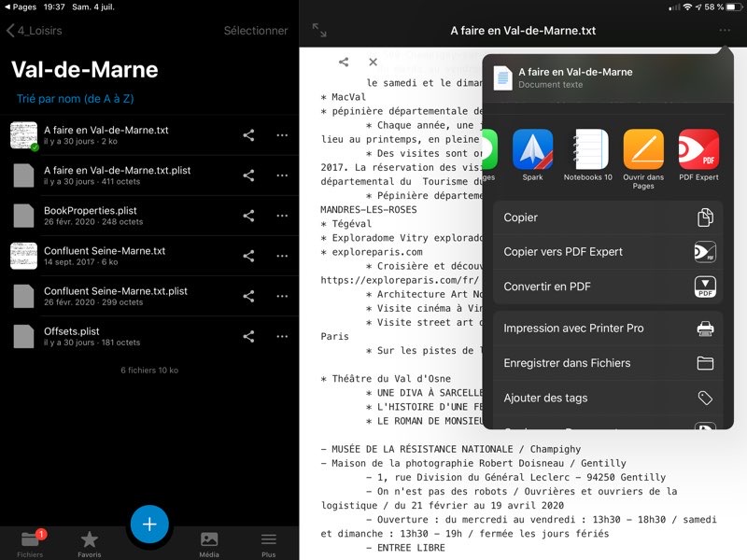Click the expand fullscreen arrows icon
The height and width of the screenshot is (560, 747).
tap(319, 31)
